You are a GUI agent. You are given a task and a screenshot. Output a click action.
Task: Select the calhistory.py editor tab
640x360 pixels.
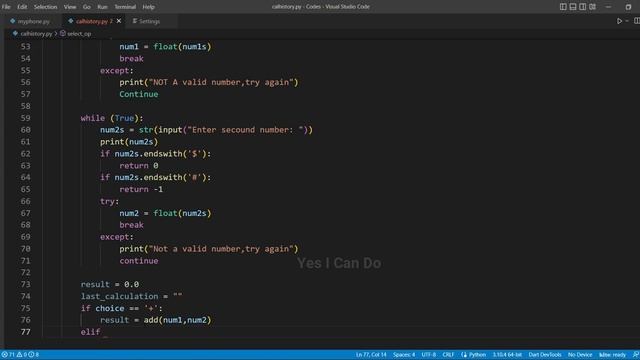[x=91, y=21]
